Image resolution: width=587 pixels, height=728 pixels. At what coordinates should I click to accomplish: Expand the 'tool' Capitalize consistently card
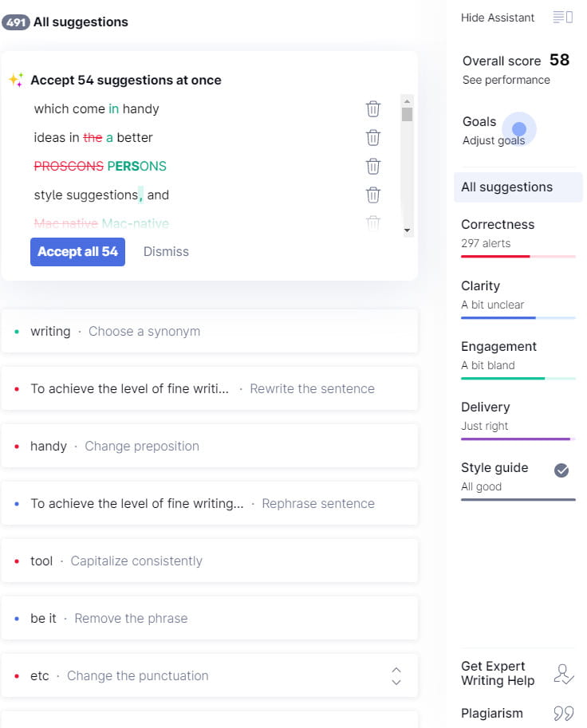(209, 561)
